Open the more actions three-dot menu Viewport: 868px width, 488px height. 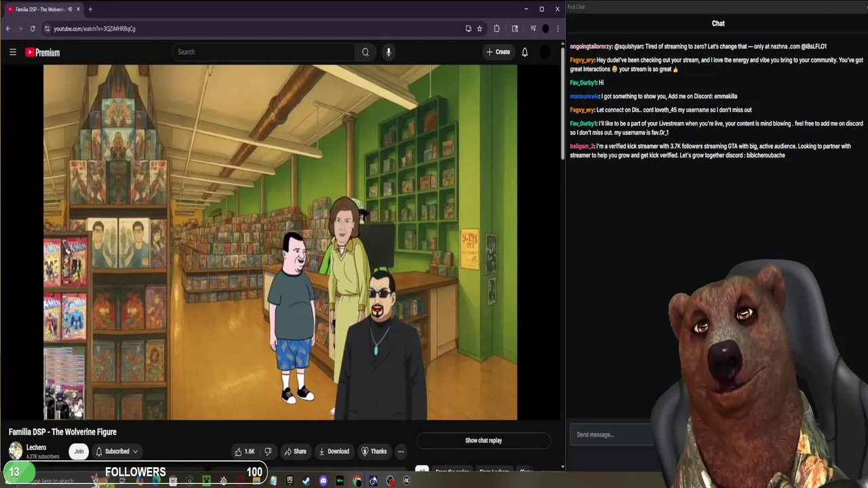pos(401,451)
